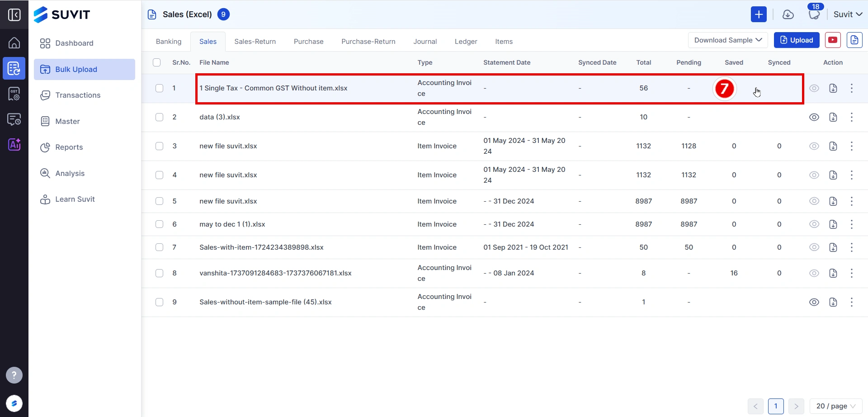Viewport: 868px width, 417px height.
Task: Download file in row 3 new file suvit.xlsx
Action: [x=833, y=146]
